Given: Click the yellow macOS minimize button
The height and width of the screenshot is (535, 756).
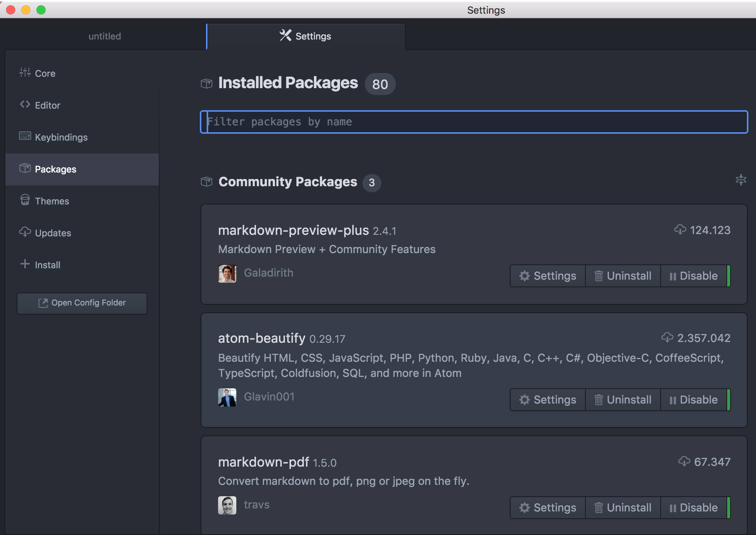Looking at the screenshot, I should point(26,10).
